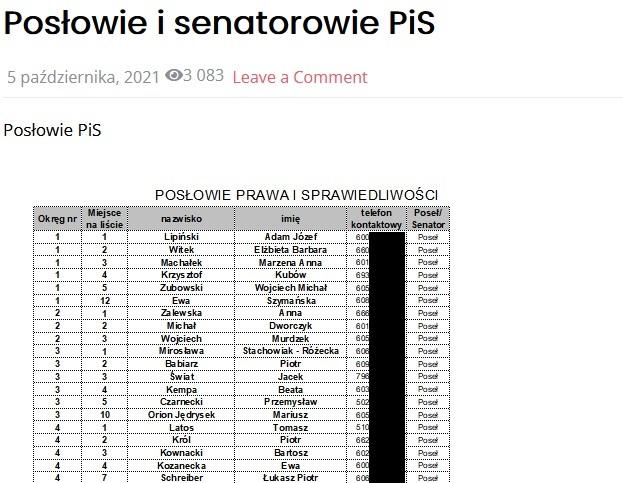The image size is (623, 483).
Task: Click the Okręg nr column header
Action: pyautogui.click(x=58, y=219)
